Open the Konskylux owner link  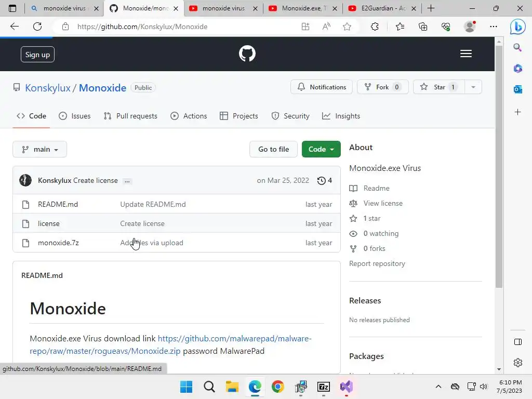pyautogui.click(x=48, y=88)
